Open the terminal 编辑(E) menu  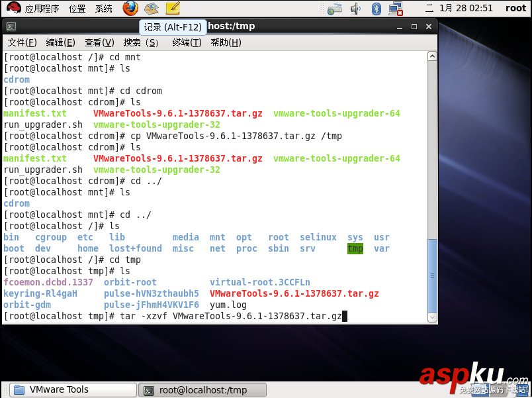[60, 42]
